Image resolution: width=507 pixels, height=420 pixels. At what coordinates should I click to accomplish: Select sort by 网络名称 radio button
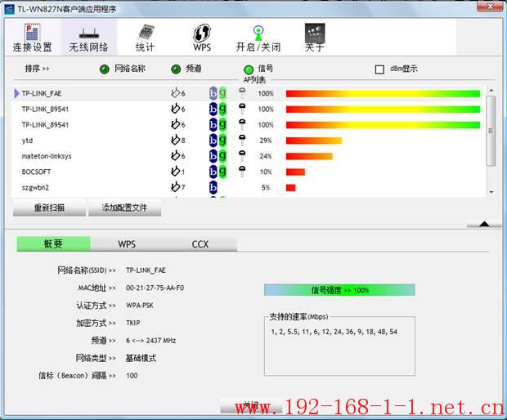(105, 69)
